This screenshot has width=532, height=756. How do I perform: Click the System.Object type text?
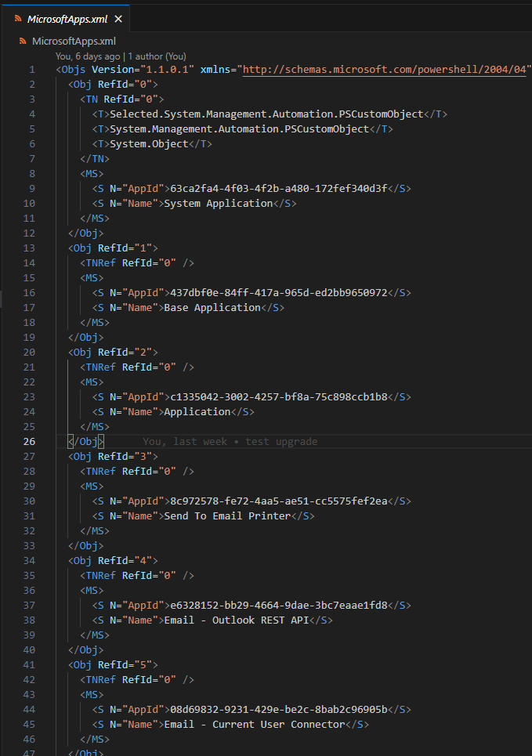click(149, 144)
